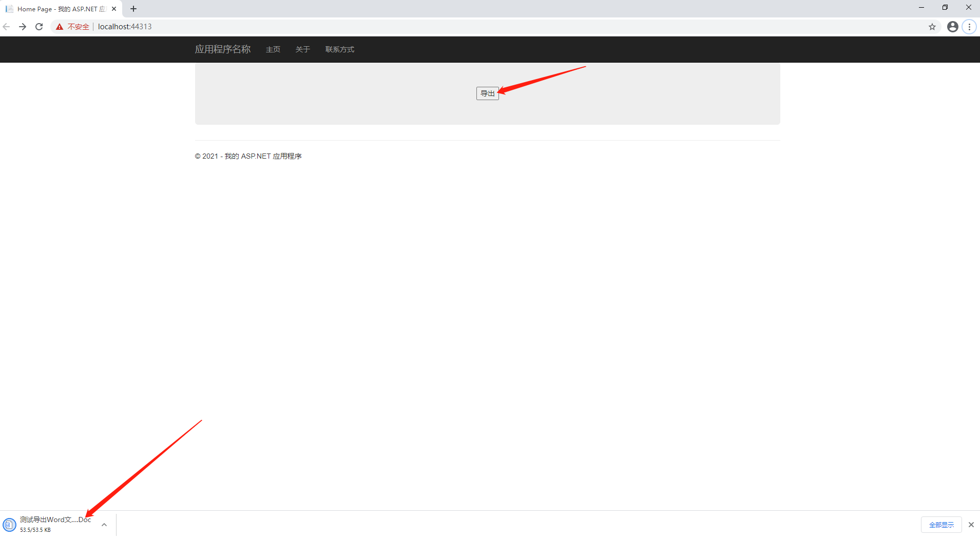Screen dimensions: 980x538
Task: Click the footer text 我的 ASP.NET 应用程序
Action: (263, 156)
